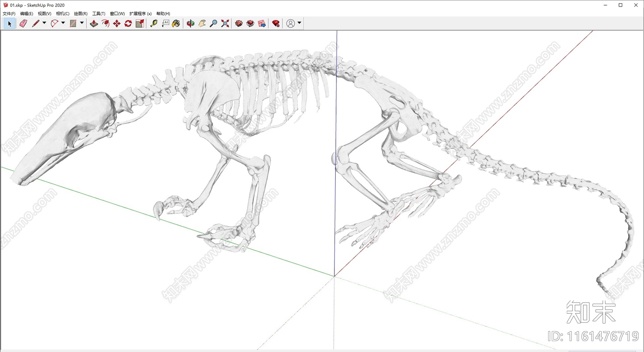Open the 相机(C) menu
644x352 pixels.
click(62, 14)
